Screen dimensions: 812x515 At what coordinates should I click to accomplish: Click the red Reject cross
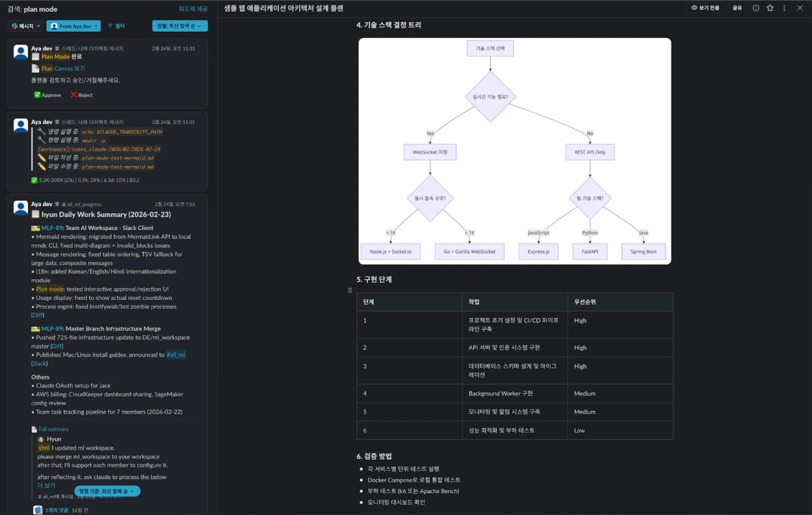pos(74,95)
